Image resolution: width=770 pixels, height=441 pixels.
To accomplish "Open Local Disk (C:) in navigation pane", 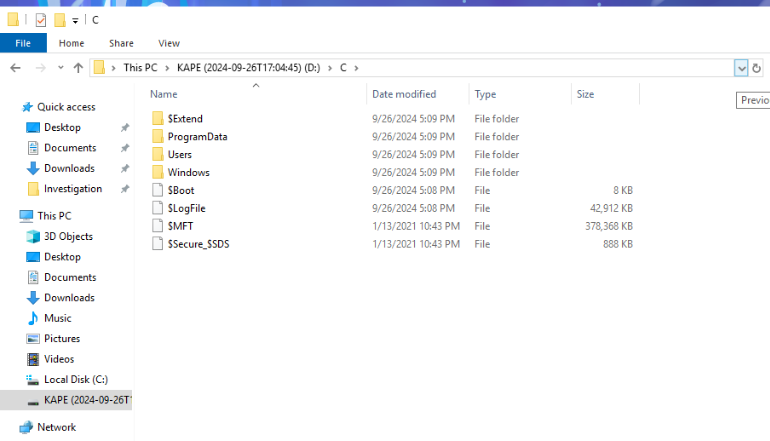I will click(x=76, y=380).
